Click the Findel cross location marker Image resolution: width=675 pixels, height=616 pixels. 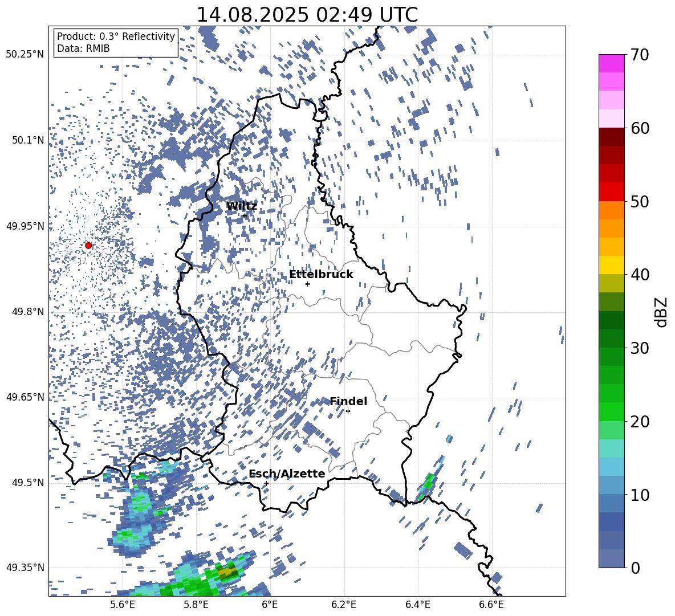(348, 411)
